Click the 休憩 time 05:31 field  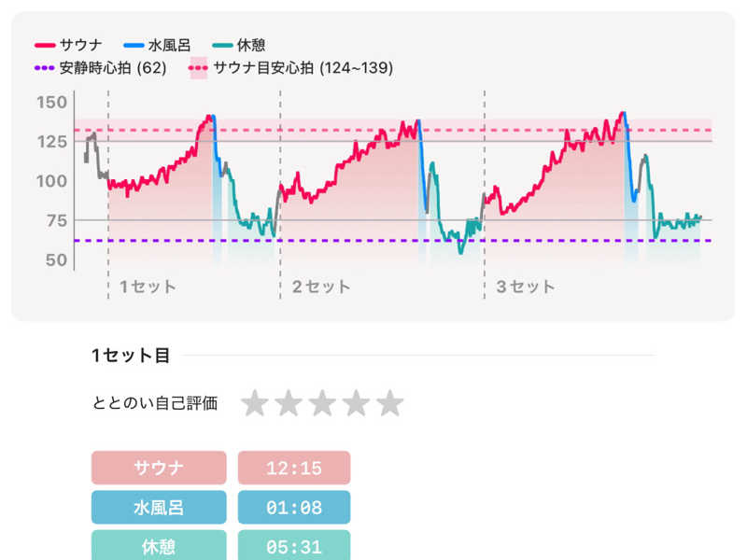coord(294,547)
